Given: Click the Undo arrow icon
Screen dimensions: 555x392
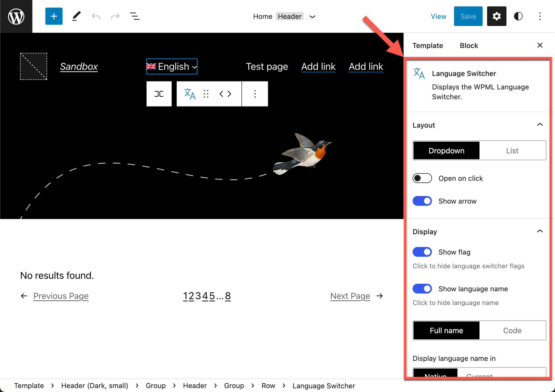Looking at the screenshot, I should click(96, 16).
